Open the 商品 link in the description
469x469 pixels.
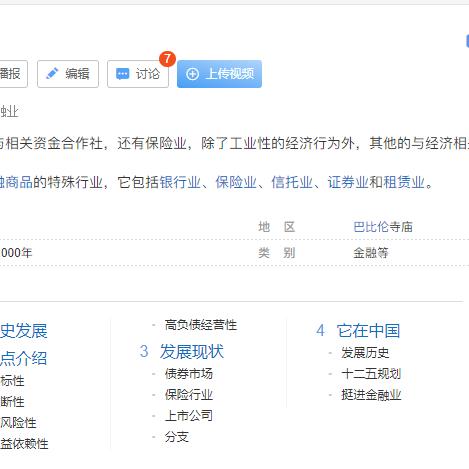16,183
